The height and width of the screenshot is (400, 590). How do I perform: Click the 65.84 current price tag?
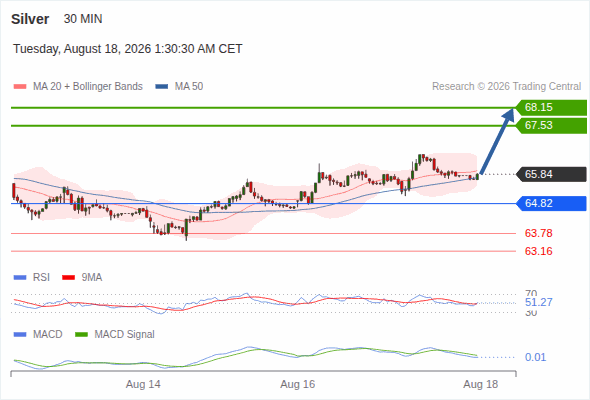(551, 174)
